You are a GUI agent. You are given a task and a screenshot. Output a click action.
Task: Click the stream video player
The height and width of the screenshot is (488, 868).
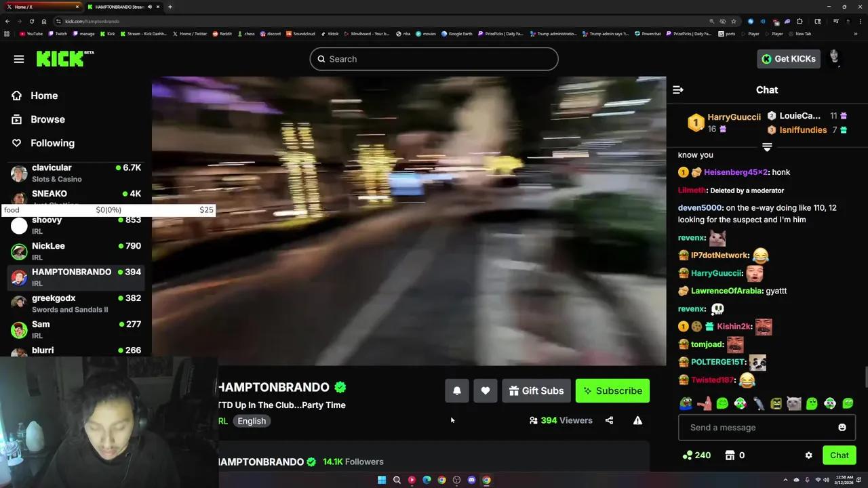click(409, 221)
